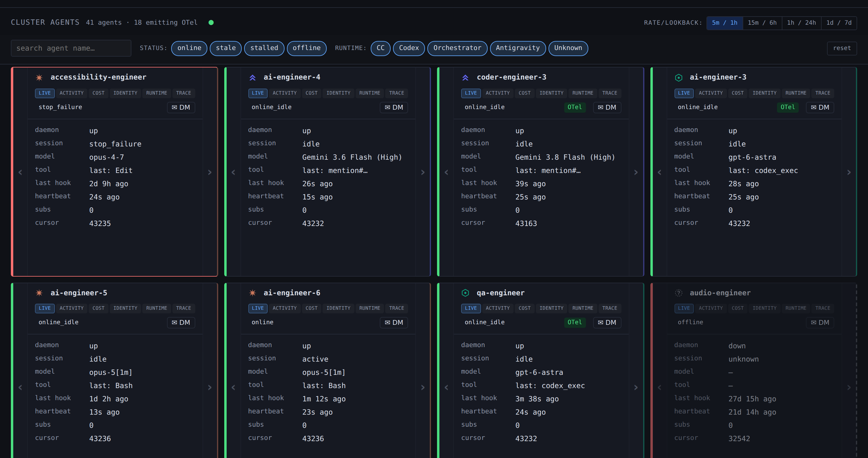Click the ai-engineer-3 hexagon runtime icon

pyautogui.click(x=679, y=77)
